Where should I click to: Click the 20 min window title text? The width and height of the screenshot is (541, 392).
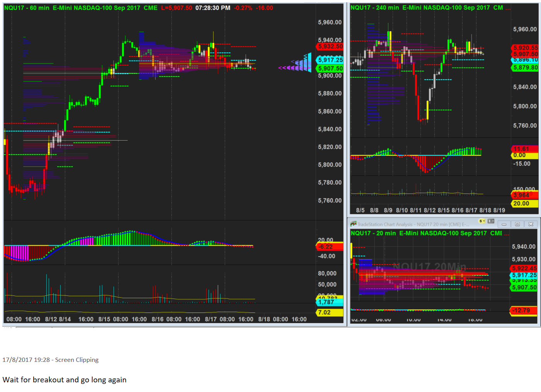pyautogui.click(x=413, y=224)
